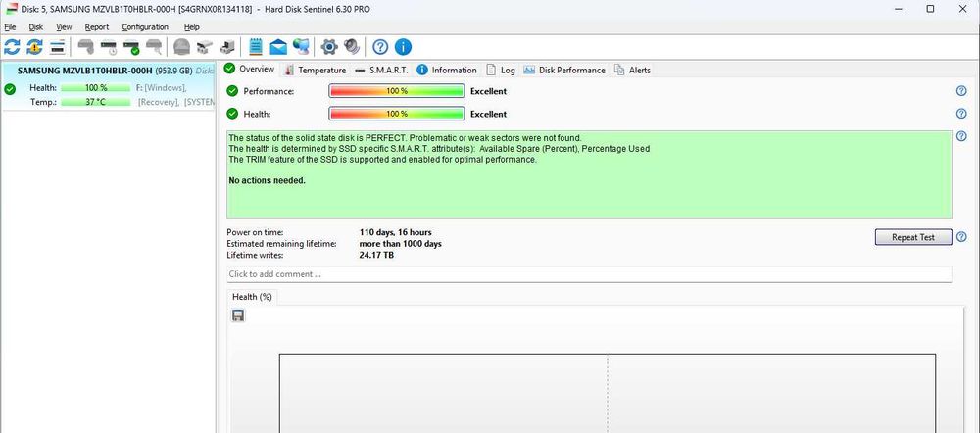The height and width of the screenshot is (433, 980).
Task: Click the 'F: [Windows],' partition label
Action: (162, 88)
